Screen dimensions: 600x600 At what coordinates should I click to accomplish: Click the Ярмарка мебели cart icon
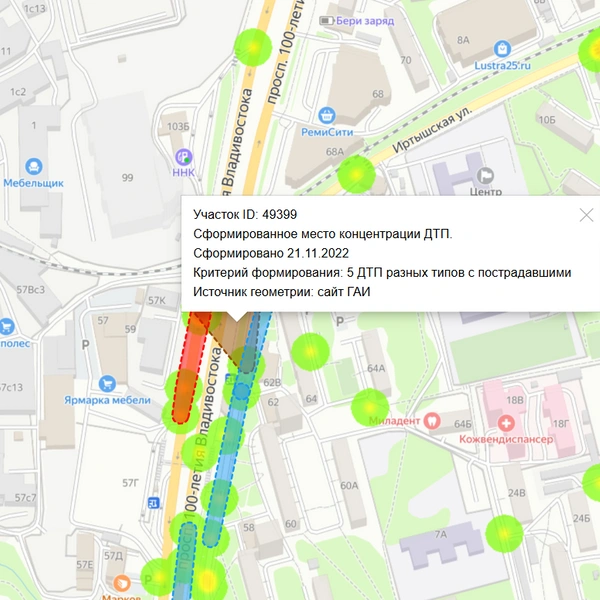[107, 384]
